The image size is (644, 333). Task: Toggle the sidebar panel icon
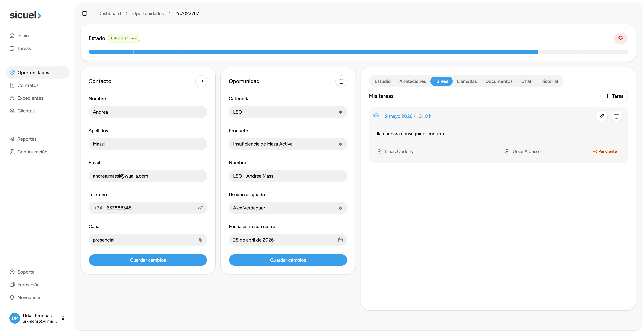(x=85, y=13)
